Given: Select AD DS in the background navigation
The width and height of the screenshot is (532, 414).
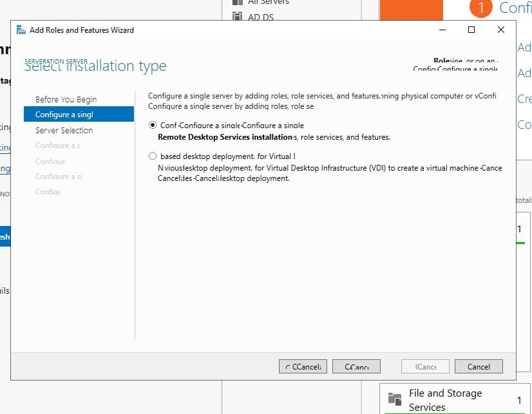Looking at the screenshot, I should point(260,17).
